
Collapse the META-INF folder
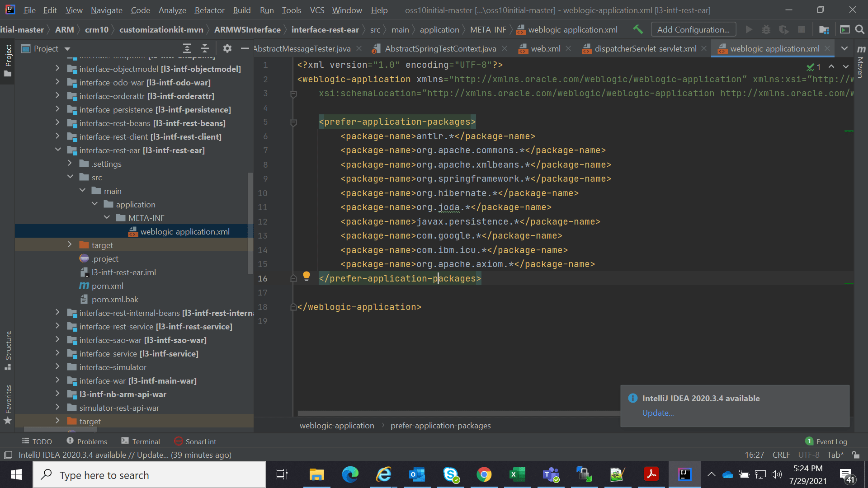pyautogui.click(x=107, y=218)
